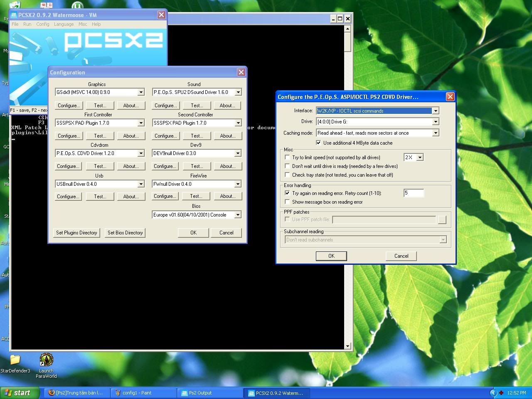Open the Launch ParaWorld desktop shortcut

point(46,366)
